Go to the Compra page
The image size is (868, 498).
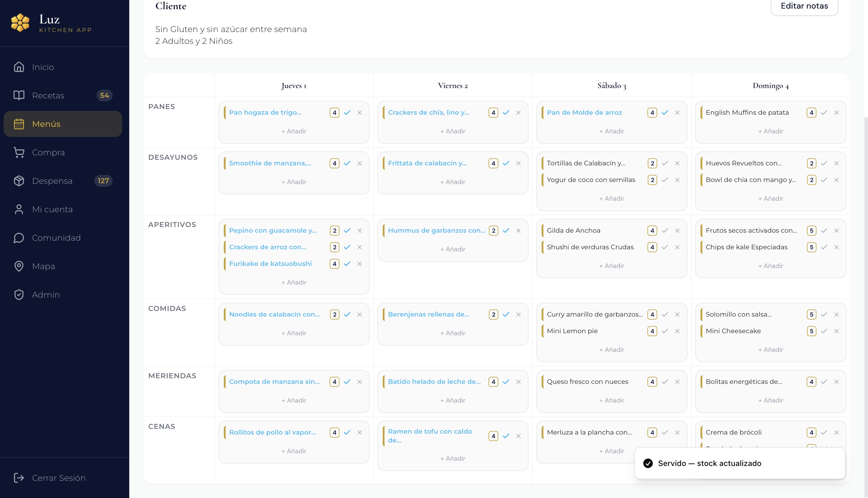pos(63,152)
